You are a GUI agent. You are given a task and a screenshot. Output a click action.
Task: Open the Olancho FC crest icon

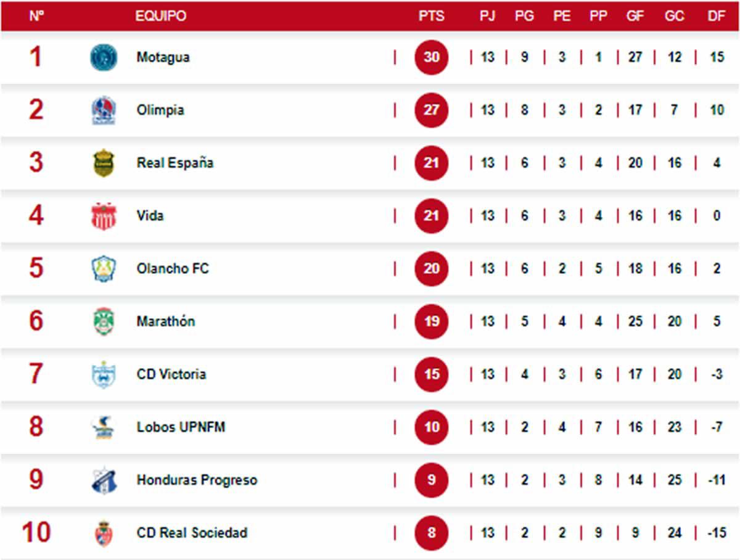coord(104,269)
